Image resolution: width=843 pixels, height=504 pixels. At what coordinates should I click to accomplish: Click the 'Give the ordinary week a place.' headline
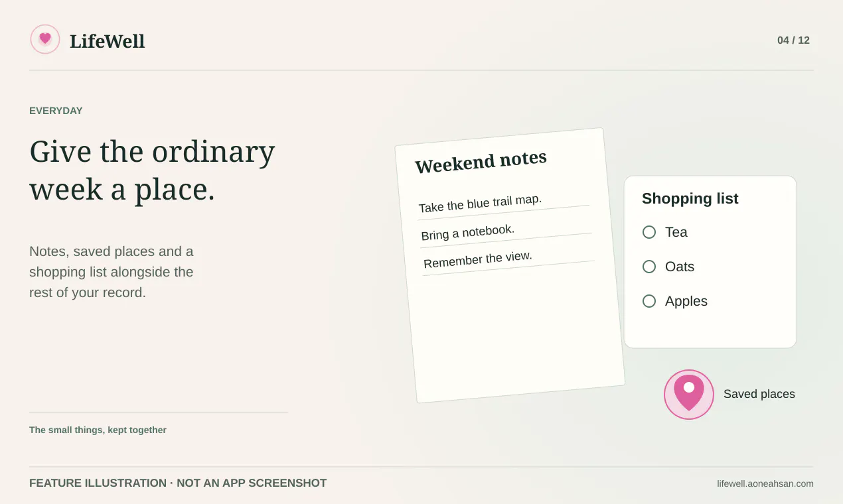(152, 170)
